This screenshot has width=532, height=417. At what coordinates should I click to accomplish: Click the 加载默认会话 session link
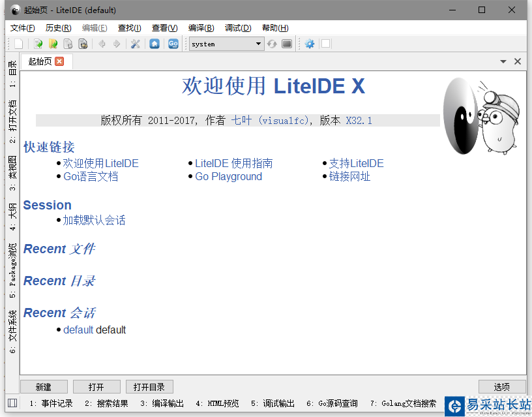coord(94,220)
